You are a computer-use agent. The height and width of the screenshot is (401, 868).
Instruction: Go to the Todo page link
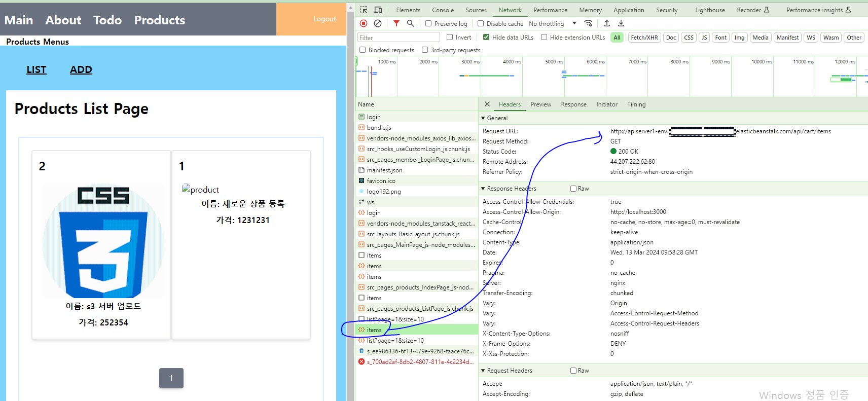click(107, 20)
